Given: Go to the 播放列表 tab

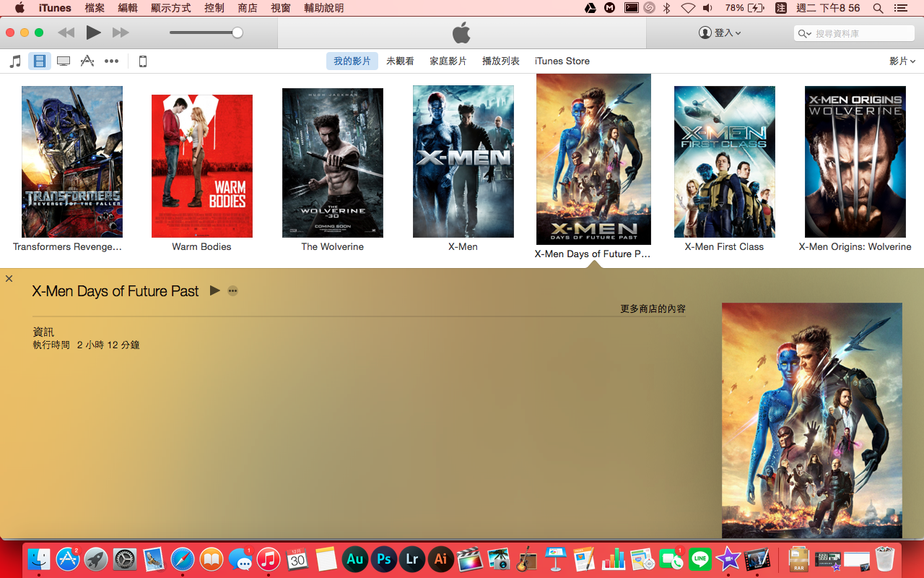Looking at the screenshot, I should [501, 61].
